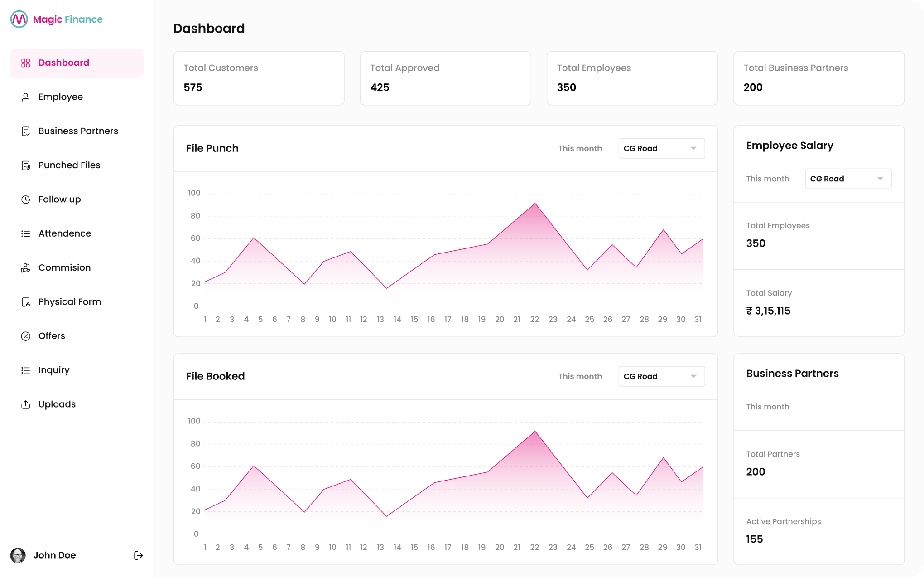Click the Offers percent badge icon
924x578 pixels.
pos(26,336)
